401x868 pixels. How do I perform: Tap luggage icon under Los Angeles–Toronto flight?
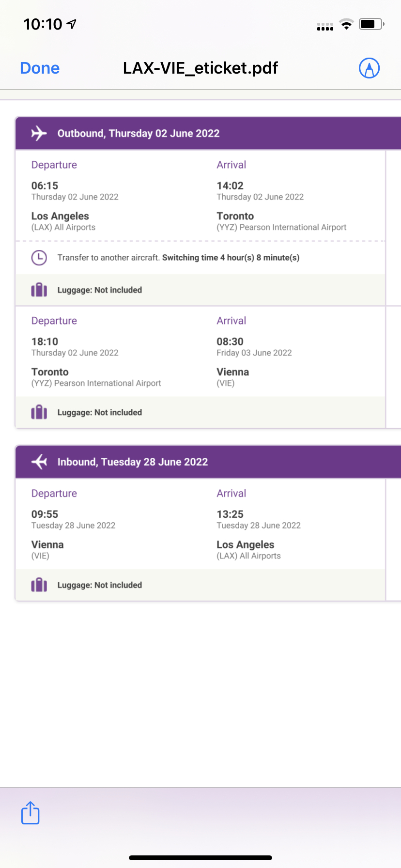tap(39, 290)
